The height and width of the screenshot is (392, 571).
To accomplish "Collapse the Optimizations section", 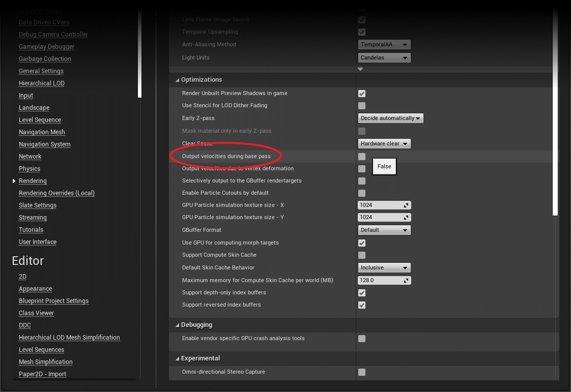I will pos(177,80).
